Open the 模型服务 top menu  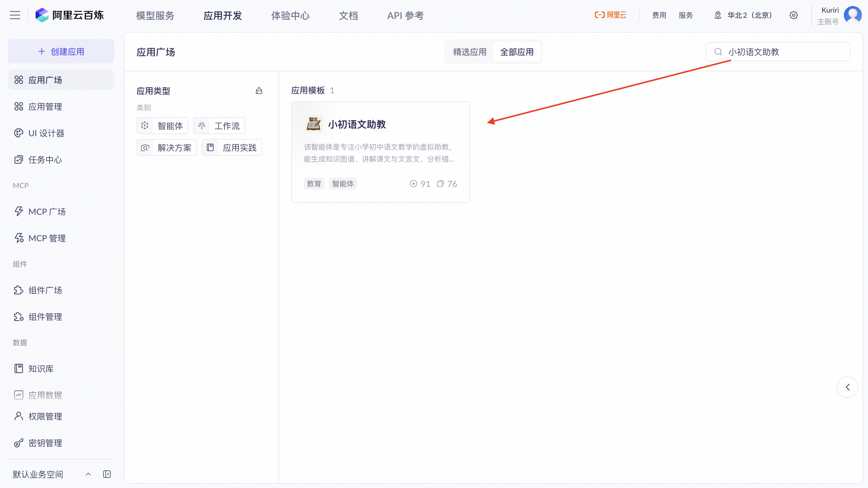(155, 15)
